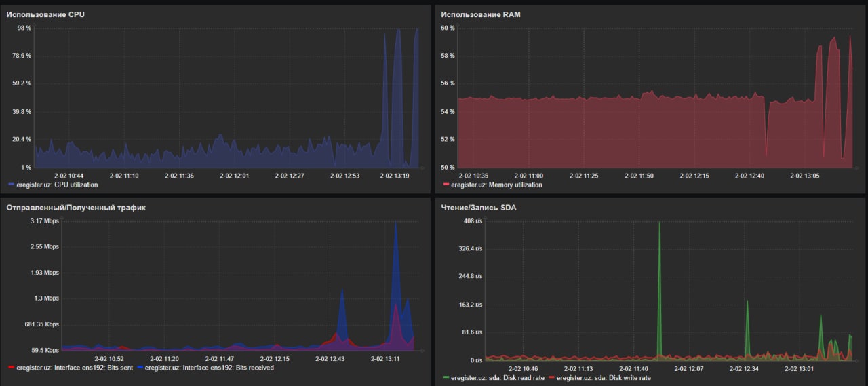Screen dimensions: 868x386
Task: Click the 3.17 Mbps axis label
Action: pos(45,221)
